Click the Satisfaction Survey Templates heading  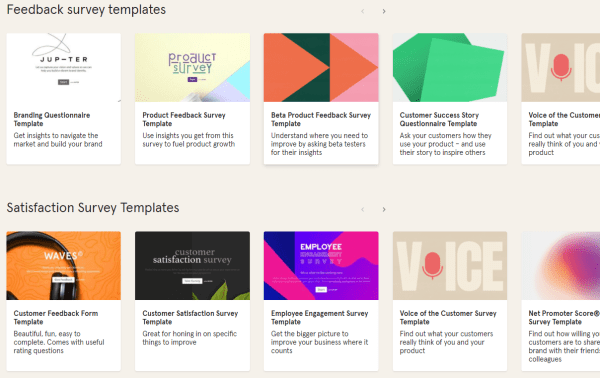pos(93,208)
